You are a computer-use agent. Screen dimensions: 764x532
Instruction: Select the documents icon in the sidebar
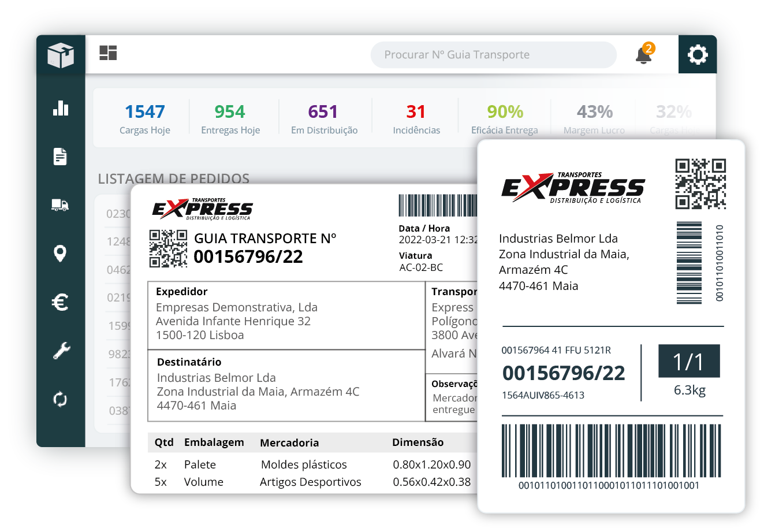coord(61,156)
